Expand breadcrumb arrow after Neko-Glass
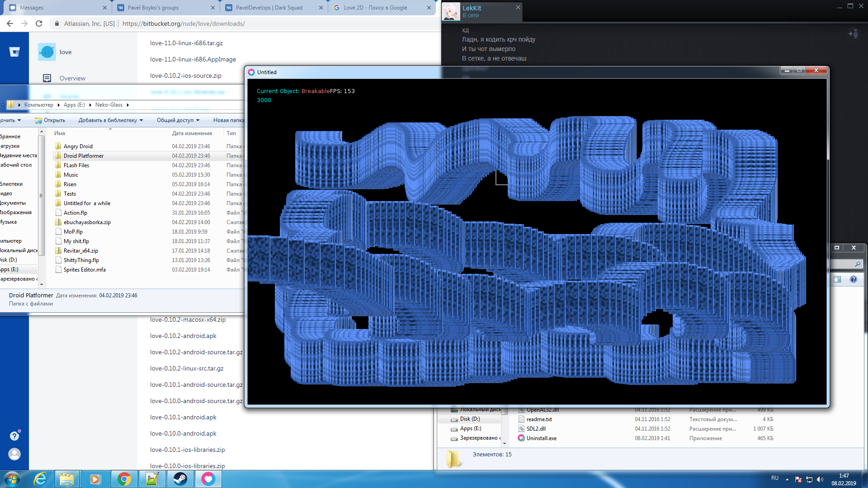This screenshot has width=868, height=488. [x=128, y=105]
